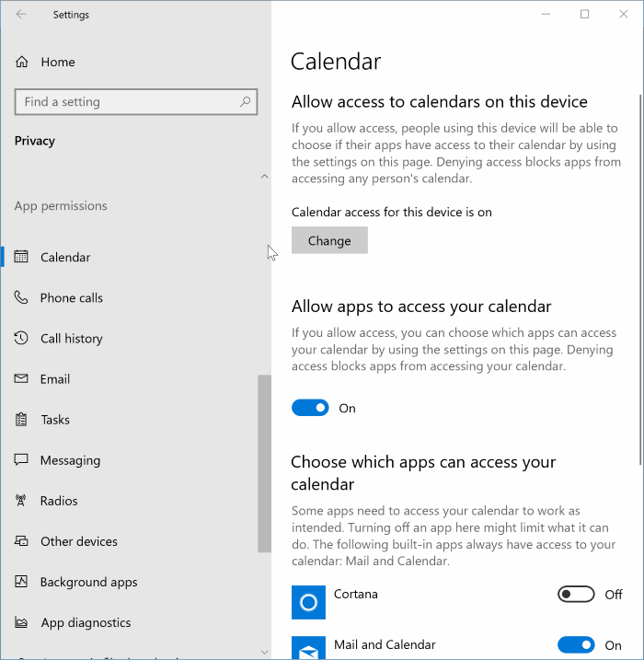Turn off Allow apps to access calendar toggle
The image size is (644, 660).
click(x=310, y=408)
